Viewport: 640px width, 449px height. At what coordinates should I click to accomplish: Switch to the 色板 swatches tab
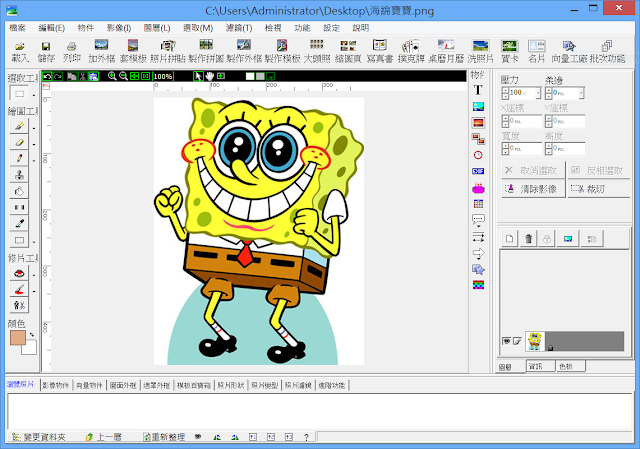click(571, 366)
